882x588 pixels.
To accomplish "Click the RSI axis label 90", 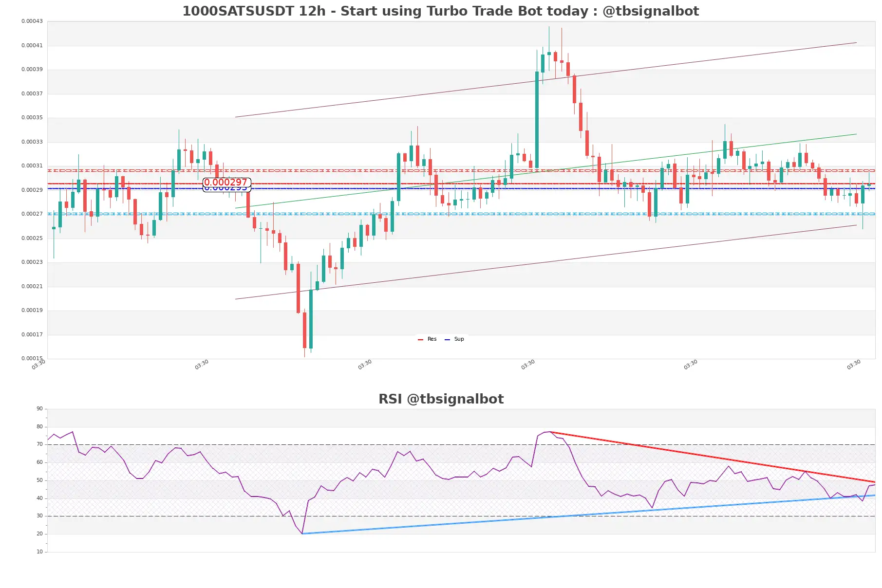I will pyautogui.click(x=39, y=409).
